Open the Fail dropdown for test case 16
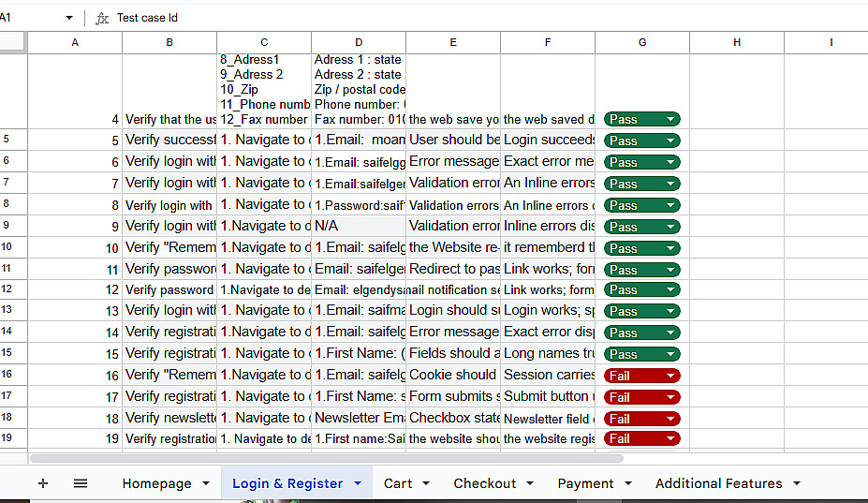This screenshot has height=503, width=868. click(670, 376)
